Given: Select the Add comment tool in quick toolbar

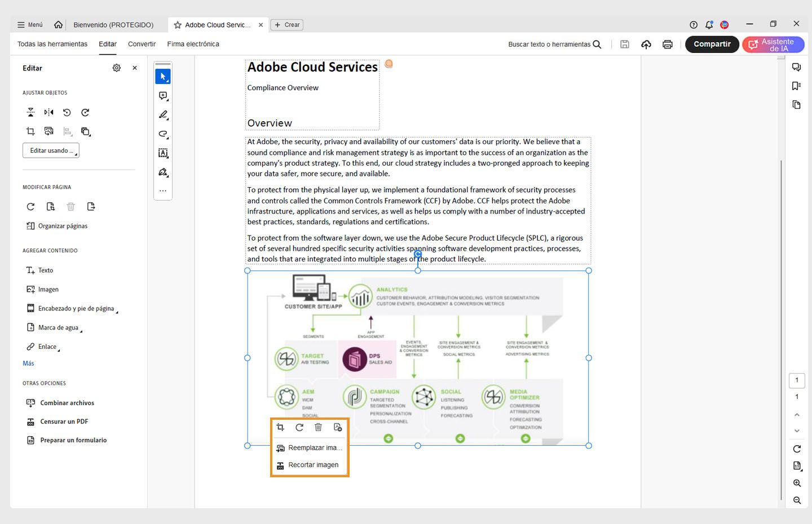Looking at the screenshot, I should tap(162, 95).
